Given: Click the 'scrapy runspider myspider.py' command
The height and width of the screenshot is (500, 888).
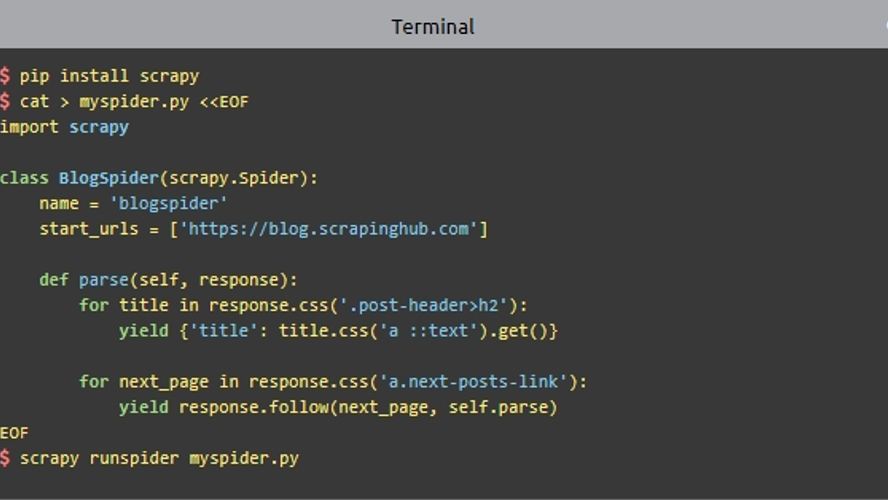Looking at the screenshot, I should point(159,458).
